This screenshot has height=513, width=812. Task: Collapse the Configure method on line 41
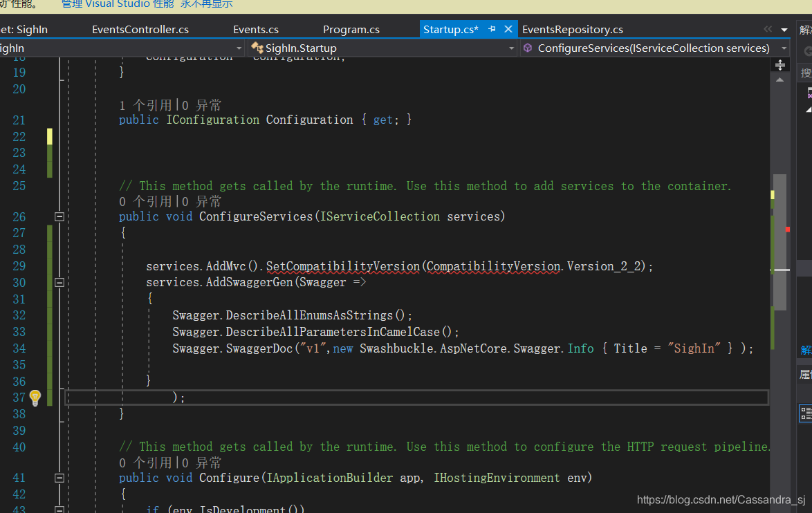[x=59, y=478]
